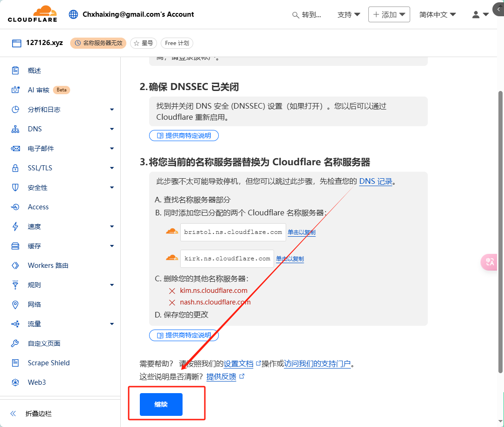Viewport: 504px width, 427px height.
Task: Click the globe icon beside account name
Action: pyautogui.click(x=73, y=14)
